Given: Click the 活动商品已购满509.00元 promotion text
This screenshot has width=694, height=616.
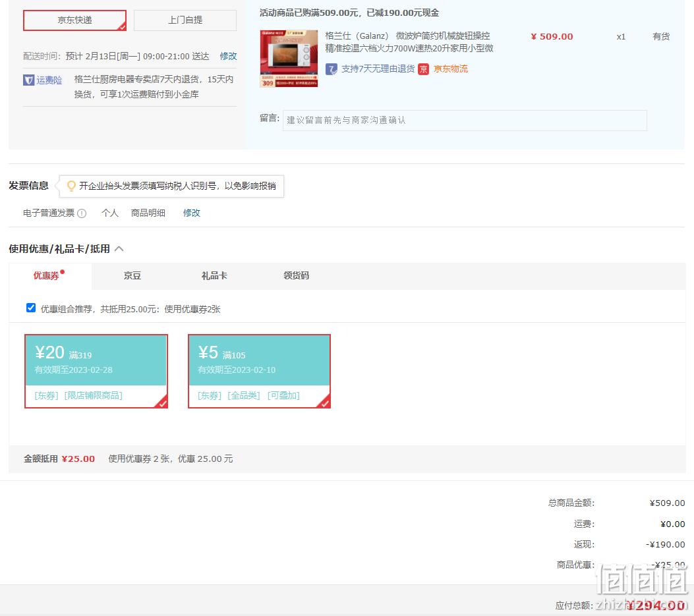Looking at the screenshot, I should point(349,13).
